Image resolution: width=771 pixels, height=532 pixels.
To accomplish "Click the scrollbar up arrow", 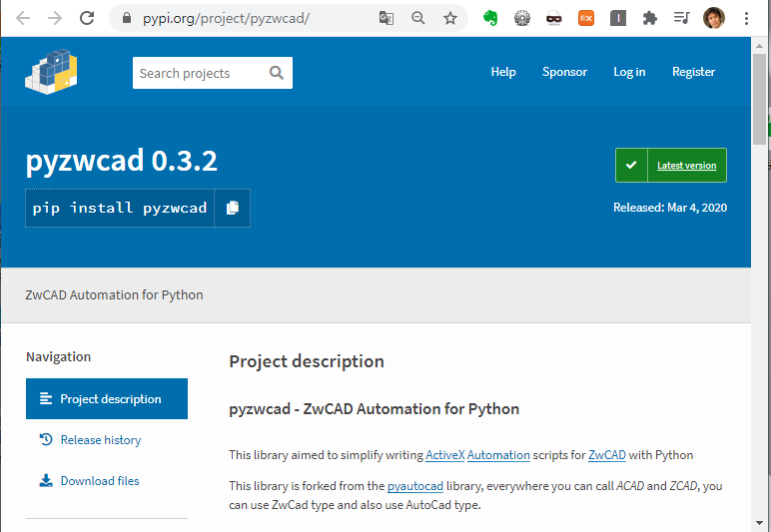I will (x=759, y=44).
